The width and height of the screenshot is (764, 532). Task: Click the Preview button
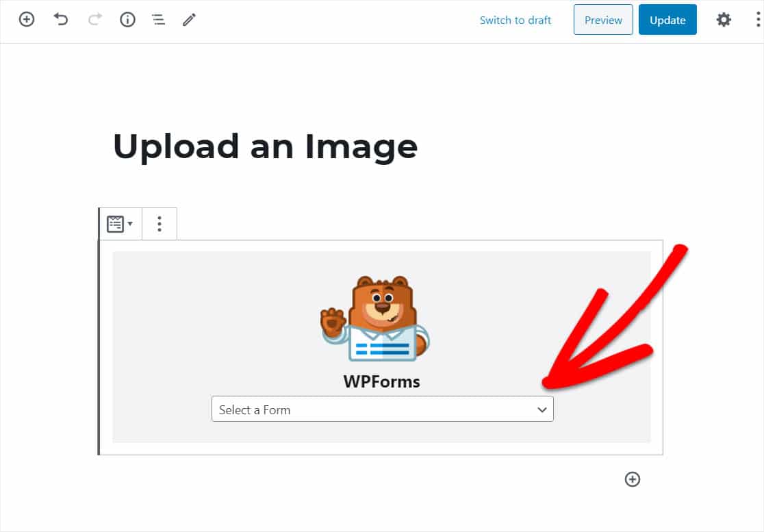point(603,20)
